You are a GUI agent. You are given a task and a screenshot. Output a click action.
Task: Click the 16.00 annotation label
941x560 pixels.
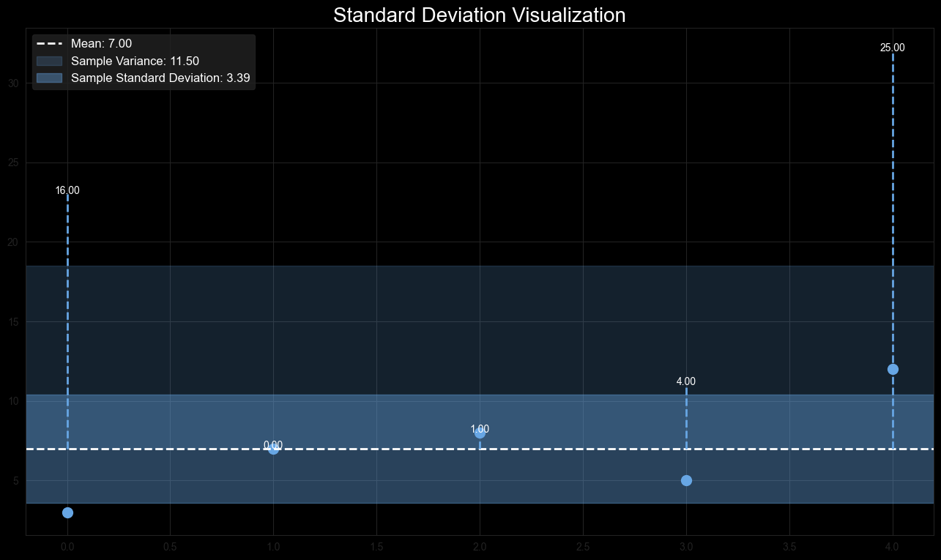(x=67, y=190)
